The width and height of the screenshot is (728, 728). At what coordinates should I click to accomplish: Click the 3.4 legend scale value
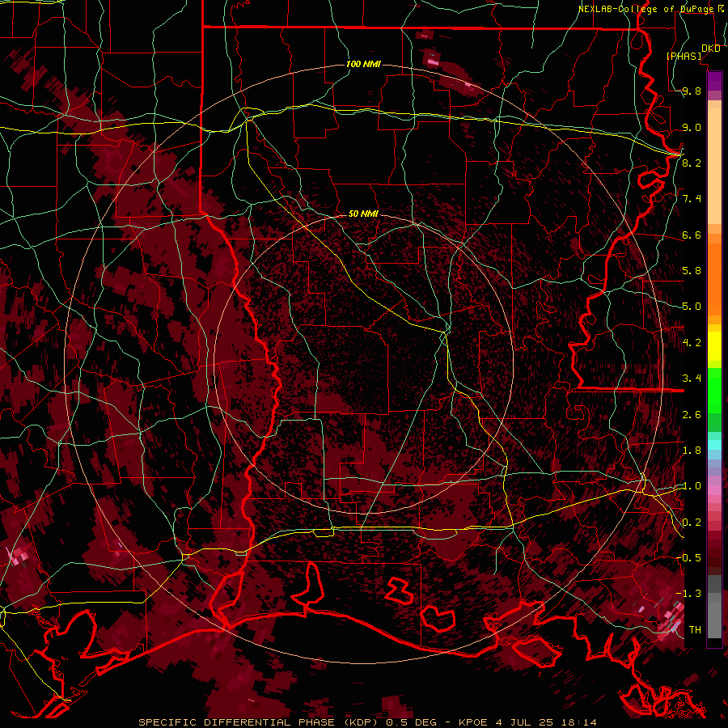(x=692, y=379)
